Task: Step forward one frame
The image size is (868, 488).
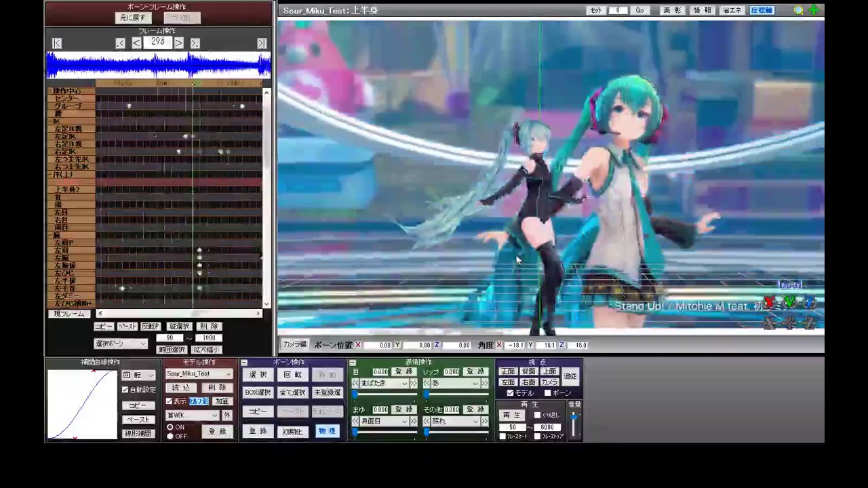Action: tap(179, 43)
